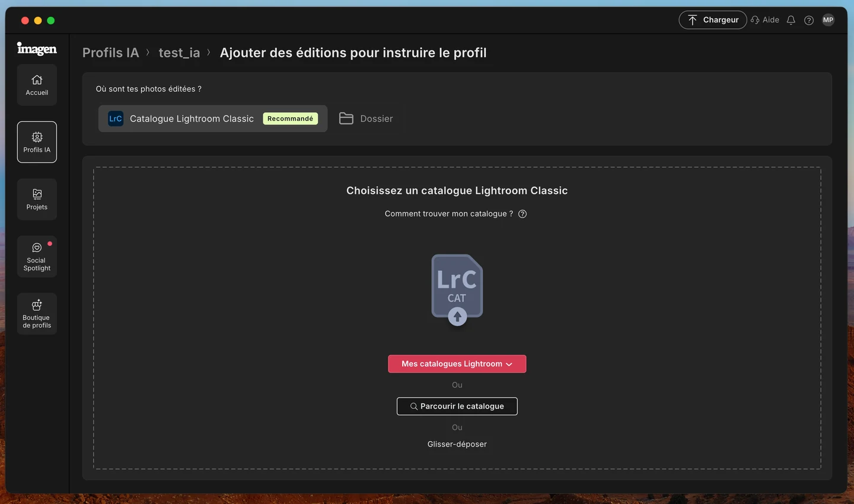Click the heading Choisissez un catalogue Lightroom Classic
Image resolution: width=854 pixels, height=504 pixels.
pos(457,190)
